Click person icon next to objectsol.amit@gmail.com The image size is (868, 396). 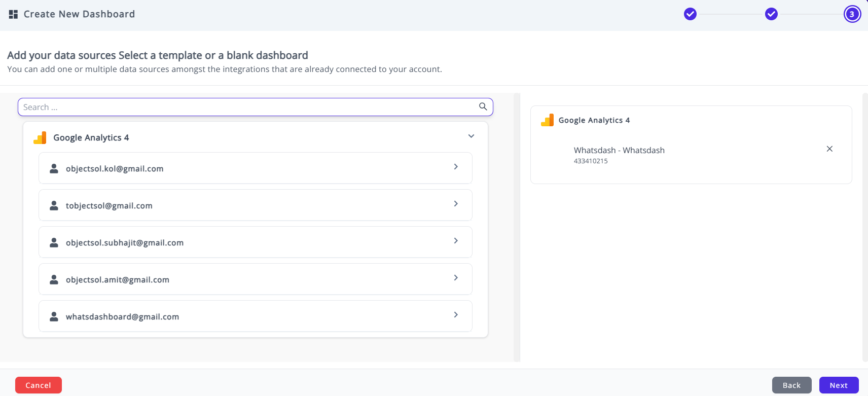(54, 279)
